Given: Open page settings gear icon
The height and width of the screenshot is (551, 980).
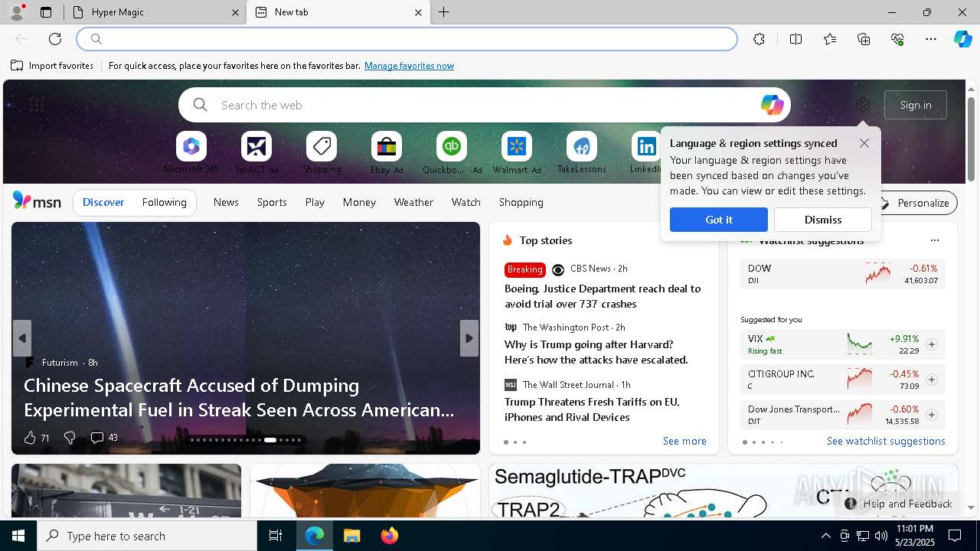Looking at the screenshot, I should click(x=863, y=105).
